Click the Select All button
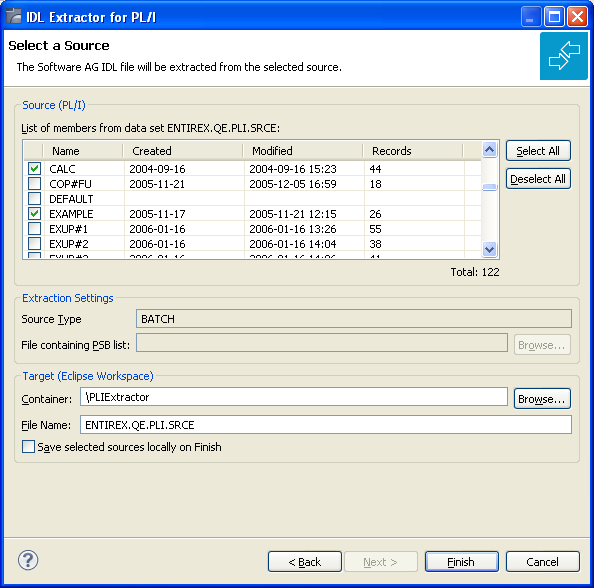 (538, 151)
